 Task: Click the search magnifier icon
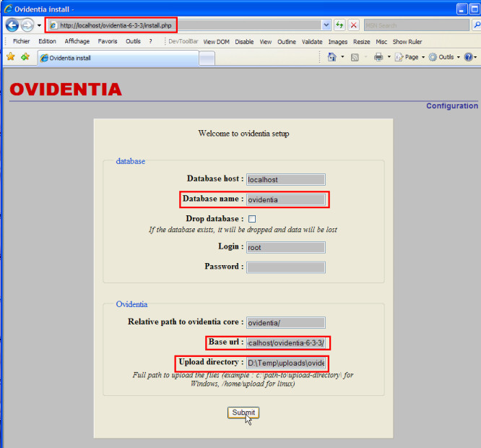point(477,25)
